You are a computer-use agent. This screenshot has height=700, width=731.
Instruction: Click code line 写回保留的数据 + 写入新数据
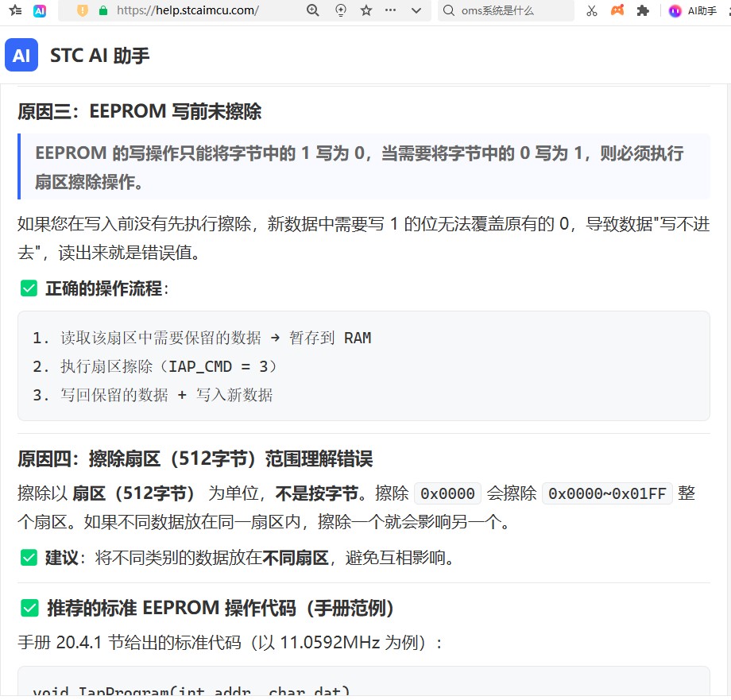point(153,395)
